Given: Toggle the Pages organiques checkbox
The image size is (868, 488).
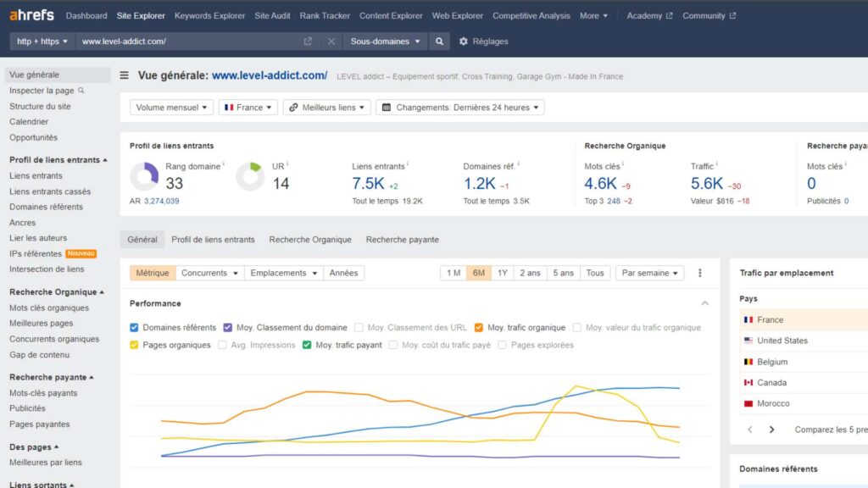Looking at the screenshot, I should coord(135,345).
